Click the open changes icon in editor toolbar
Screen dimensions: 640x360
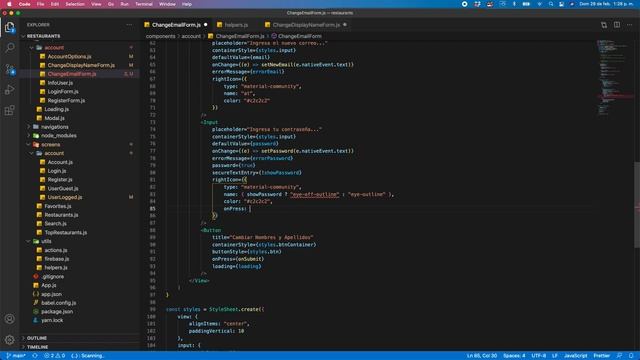point(604,25)
